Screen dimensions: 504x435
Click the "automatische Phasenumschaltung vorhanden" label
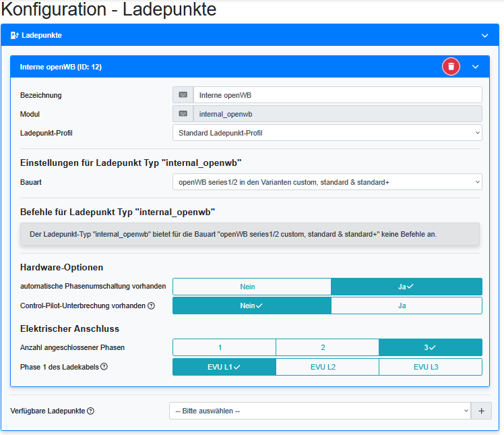click(x=93, y=286)
